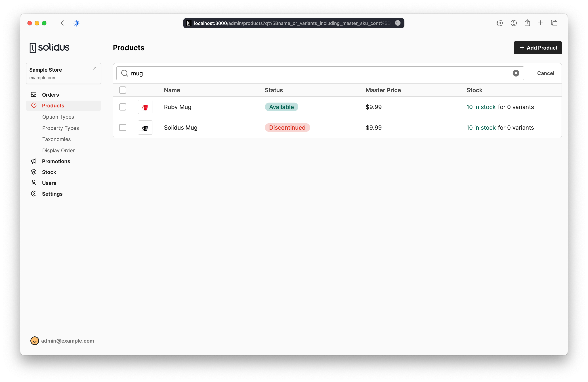Open the admin@example.com account menu
588x382 pixels.
[x=62, y=341]
